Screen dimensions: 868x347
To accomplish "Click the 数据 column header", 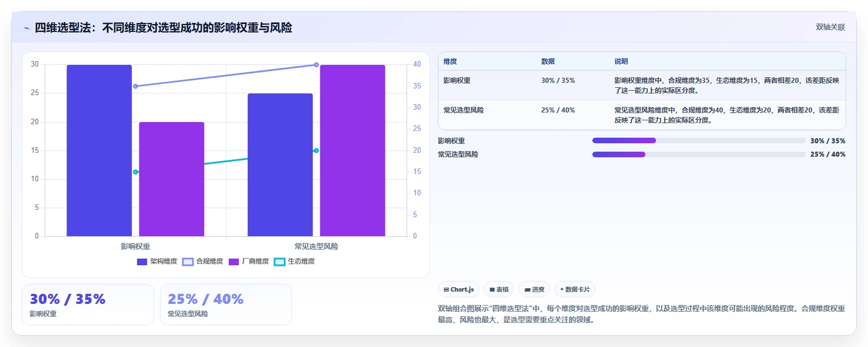I will (548, 62).
